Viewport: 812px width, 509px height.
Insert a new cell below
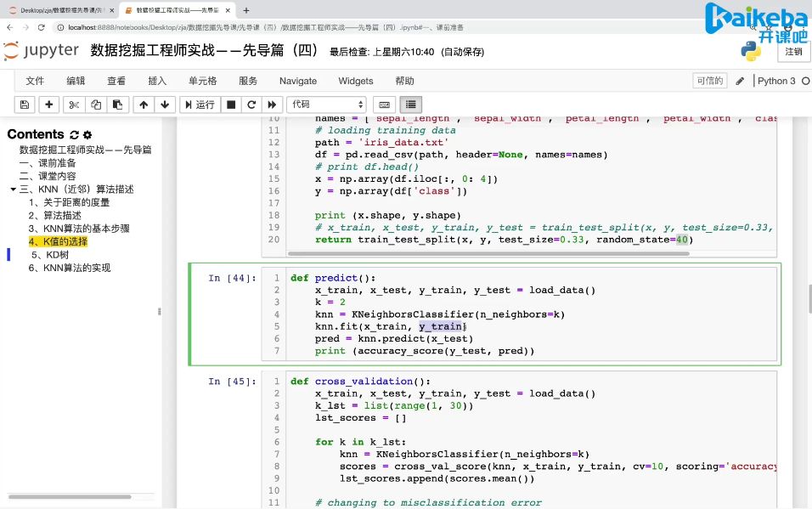click(49, 104)
